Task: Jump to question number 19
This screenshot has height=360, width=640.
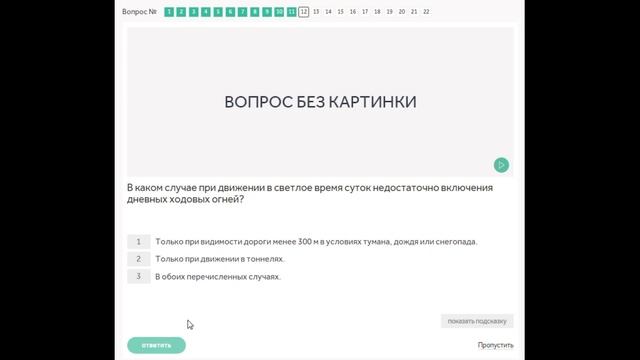Action: pyautogui.click(x=389, y=12)
